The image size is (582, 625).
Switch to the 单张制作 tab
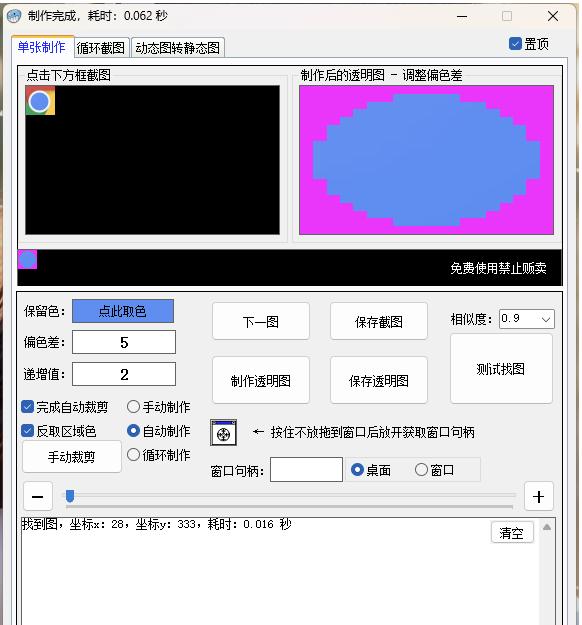(x=42, y=47)
